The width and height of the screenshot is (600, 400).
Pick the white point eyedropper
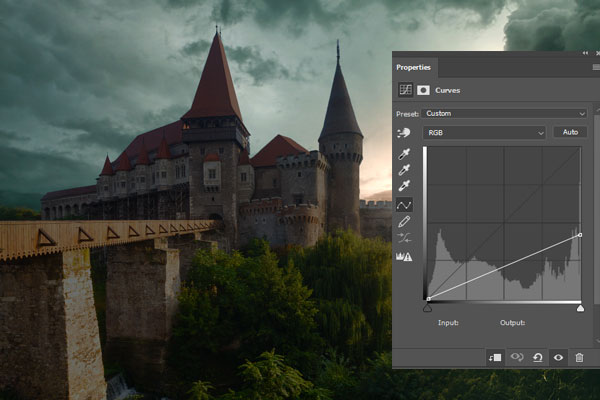coord(404,186)
